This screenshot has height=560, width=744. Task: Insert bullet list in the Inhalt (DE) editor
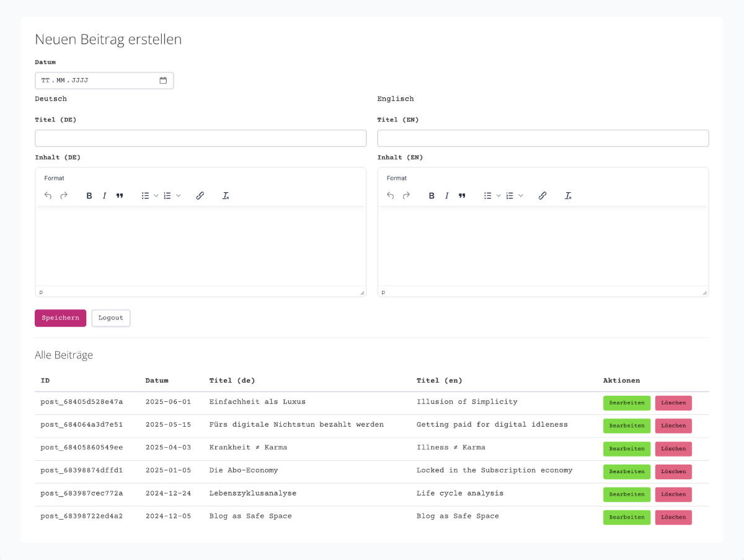(x=146, y=195)
